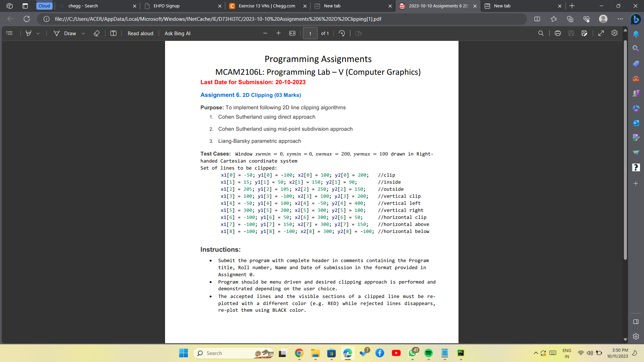
Task: Click the Fit to width icon
Action: [x=292, y=33]
